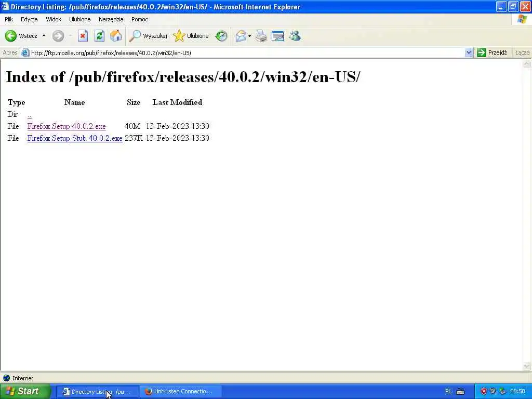
Task: Click the 'Name' column header
Action: [x=75, y=102]
